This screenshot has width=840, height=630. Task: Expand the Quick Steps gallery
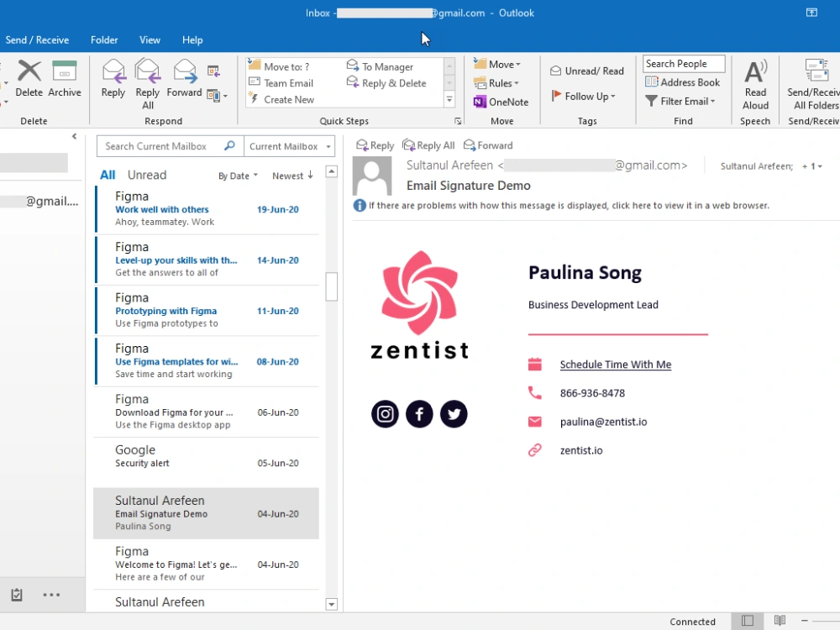click(x=449, y=100)
